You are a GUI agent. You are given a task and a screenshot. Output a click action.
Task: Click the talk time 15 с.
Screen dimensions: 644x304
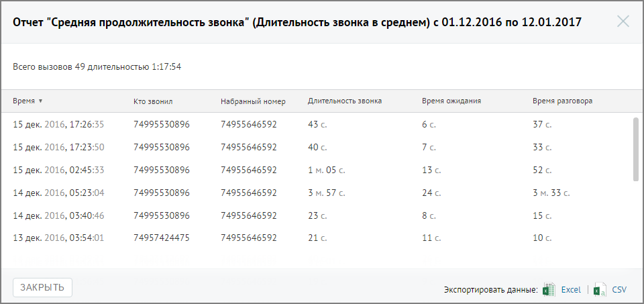(542, 215)
